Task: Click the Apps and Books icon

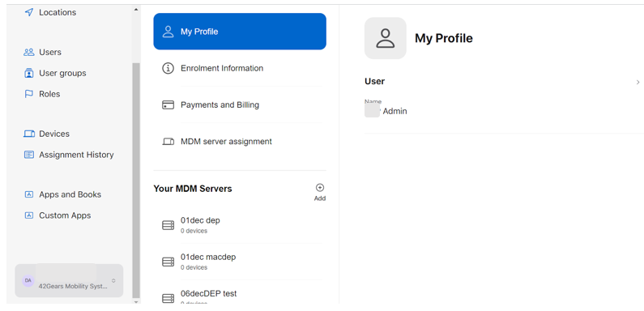Action: pos(28,194)
